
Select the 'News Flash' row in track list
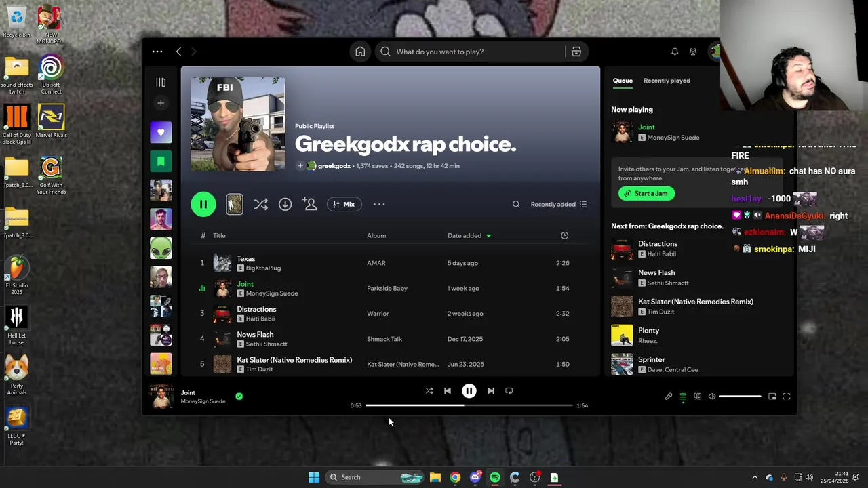[x=390, y=339]
